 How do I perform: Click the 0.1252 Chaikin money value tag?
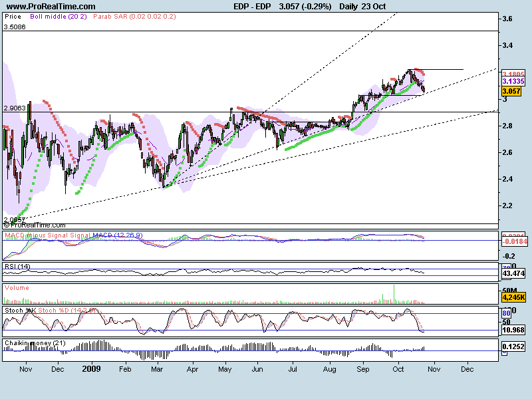(514, 346)
